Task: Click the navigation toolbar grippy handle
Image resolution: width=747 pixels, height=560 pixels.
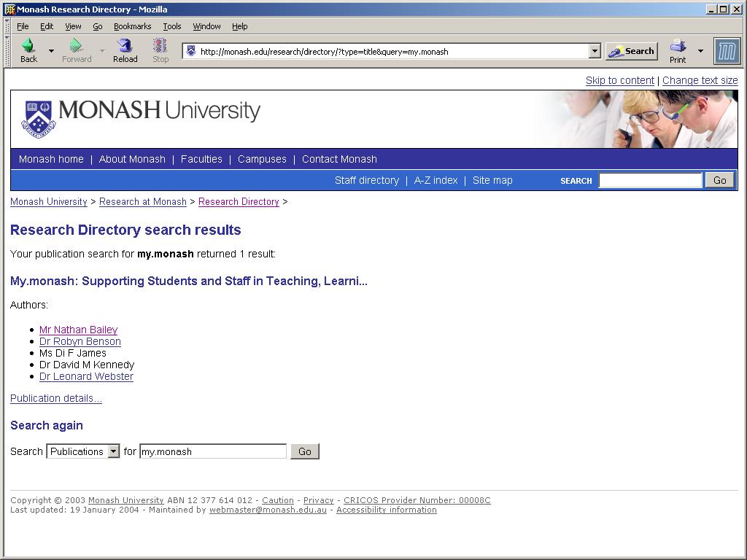Action: click(7, 51)
